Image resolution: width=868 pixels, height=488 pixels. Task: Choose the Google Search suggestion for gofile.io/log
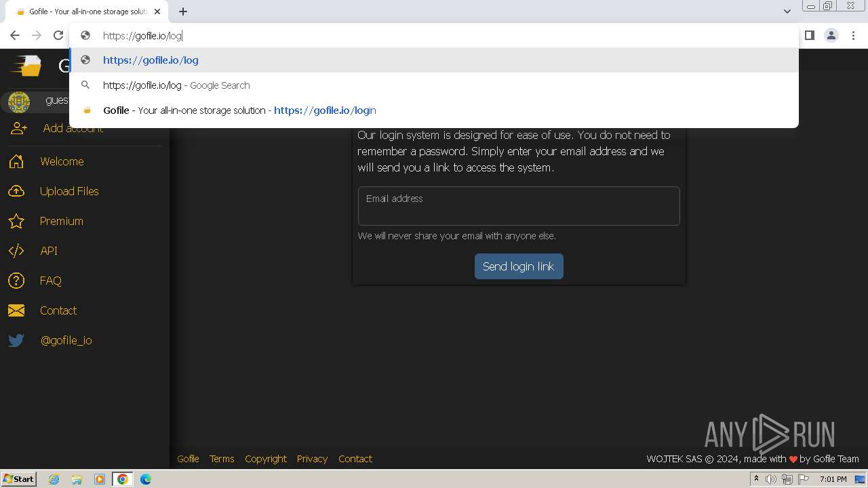pos(434,85)
